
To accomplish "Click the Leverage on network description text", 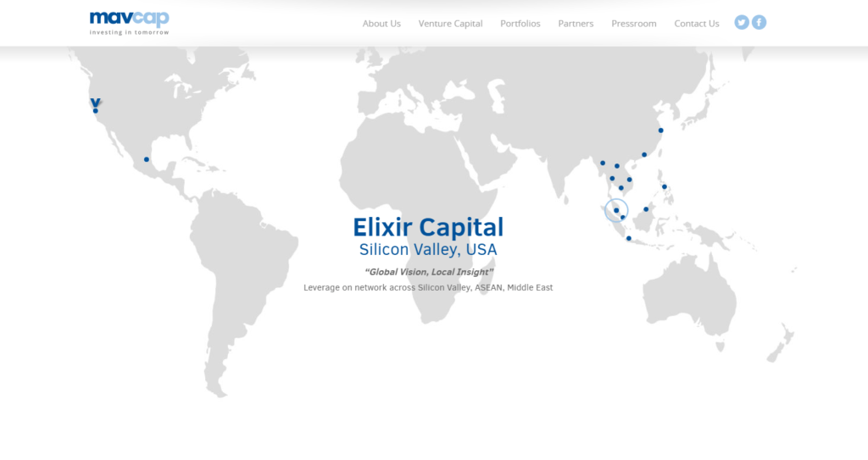I will click(x=428, y=287).
